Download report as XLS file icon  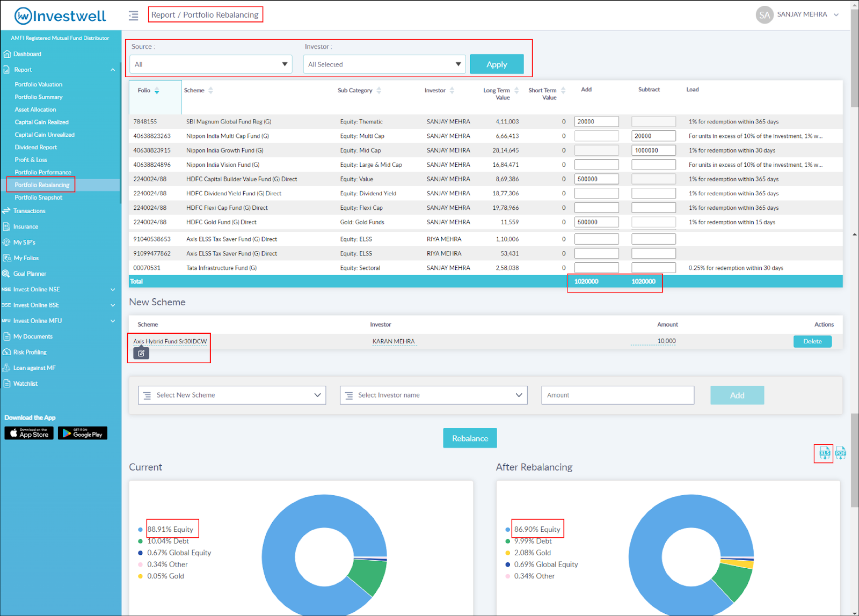825,453
